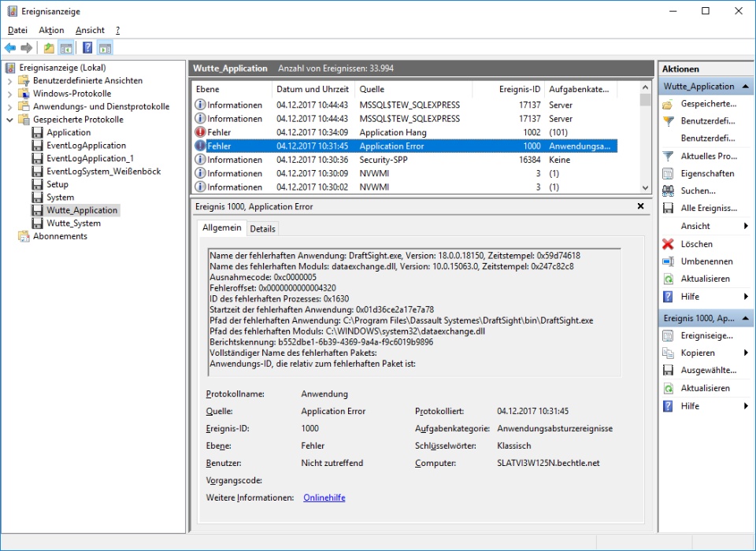Screen dimensions: 756x551
Task: Close the Ereignis 1000 preview pane
Action: [640, 206]
